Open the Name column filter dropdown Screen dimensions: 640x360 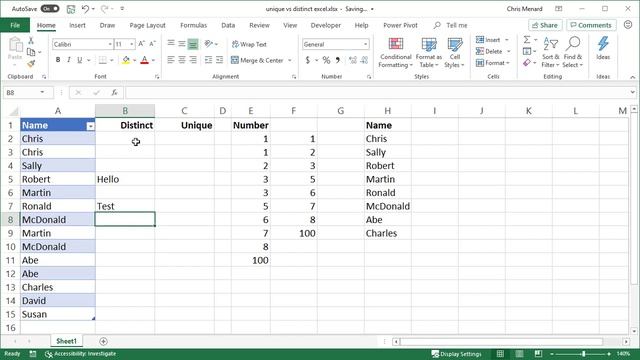pos(91,127)
